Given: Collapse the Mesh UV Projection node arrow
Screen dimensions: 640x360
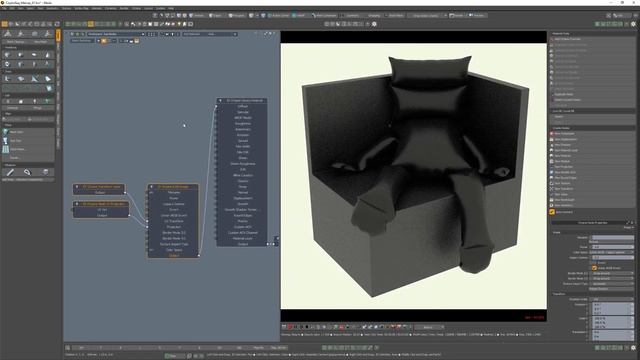Looking at the screenshot, I should click(x=77, y=204).
